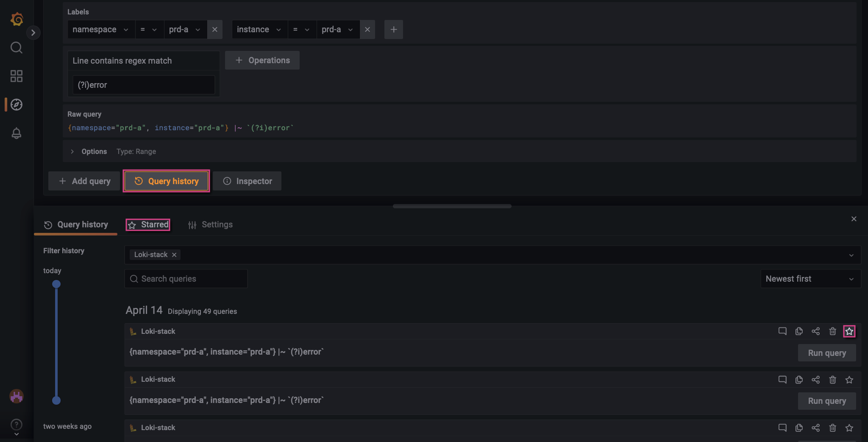This screenshot has width=868, height=442.
Task: Run query for the first history entry
Action: (x=826, y=352)
